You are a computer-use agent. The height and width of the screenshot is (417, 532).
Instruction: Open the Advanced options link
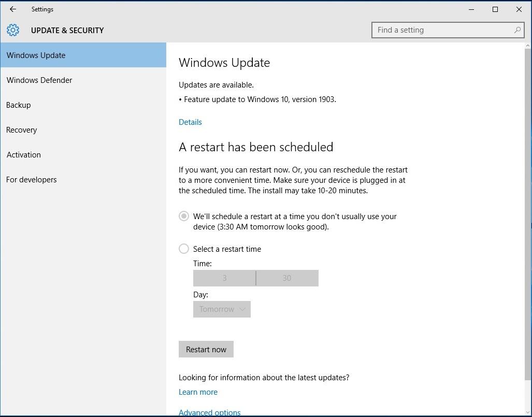tap(210, 412)
